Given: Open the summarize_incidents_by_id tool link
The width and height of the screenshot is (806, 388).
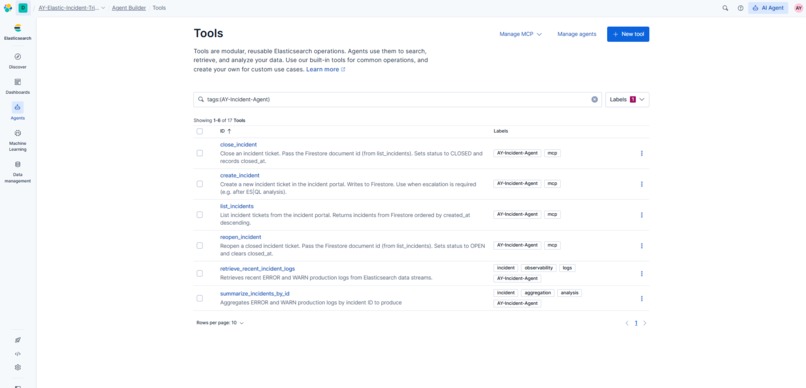Looking at the screenshot, I should pyautogui.click(x=254, y=294).
